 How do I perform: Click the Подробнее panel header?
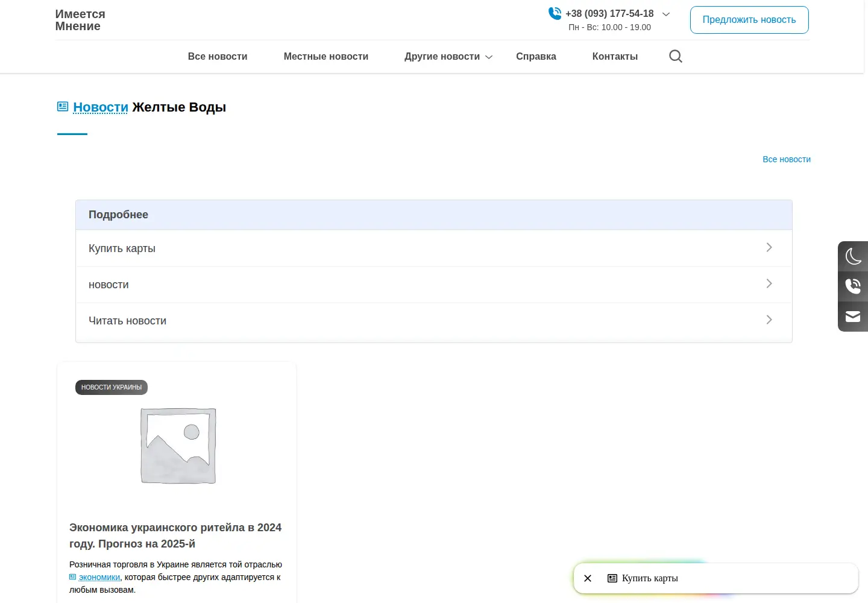coord(434,215)
